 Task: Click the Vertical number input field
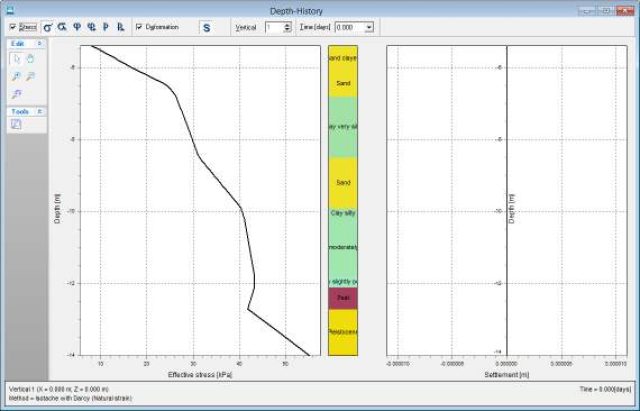pos(274,27)
